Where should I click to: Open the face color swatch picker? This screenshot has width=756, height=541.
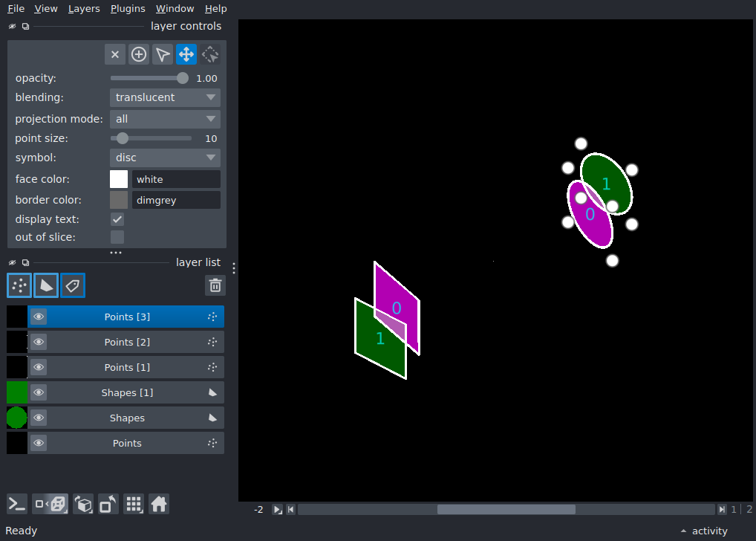tap(119, 179)
